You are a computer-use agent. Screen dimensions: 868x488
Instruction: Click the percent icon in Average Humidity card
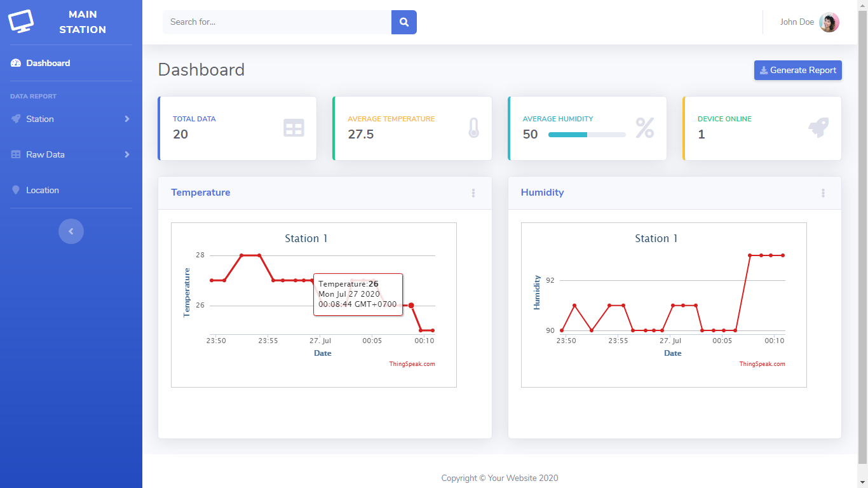click(x=645, y=128)
